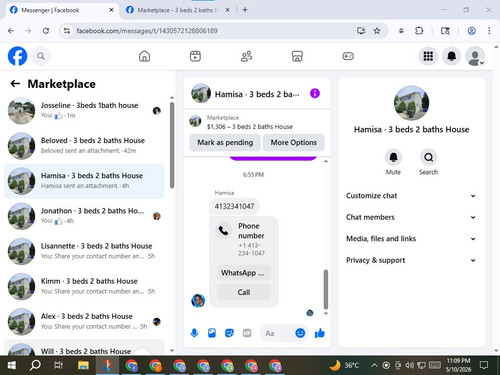Expand Media, files and links section
Viewport: 500px width, 375px height.
point(411,239)
